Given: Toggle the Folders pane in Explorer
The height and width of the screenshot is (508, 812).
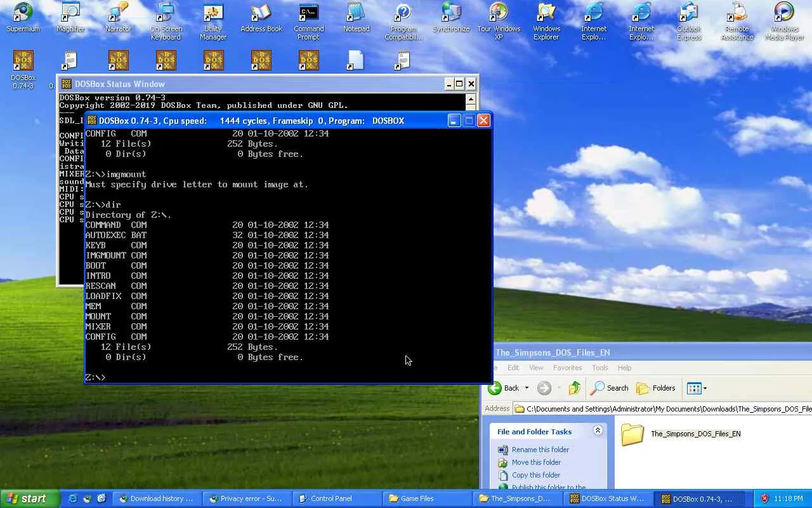Looking at the screenshot, I should coord(656,388).
